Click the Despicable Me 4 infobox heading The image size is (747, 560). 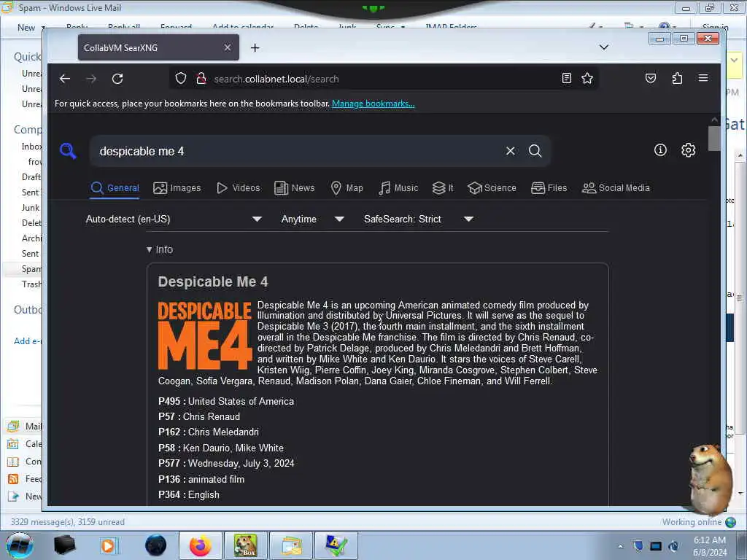pyautogui.click(x=213, y=282)
